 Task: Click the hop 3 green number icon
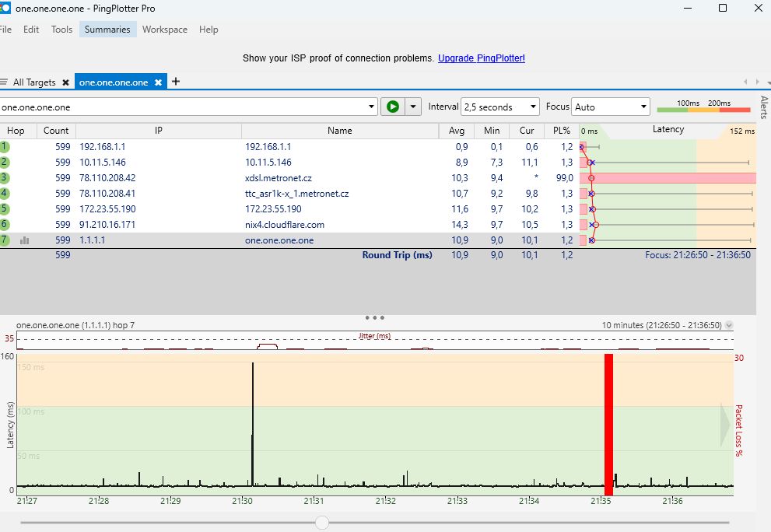tap(4, 178)
